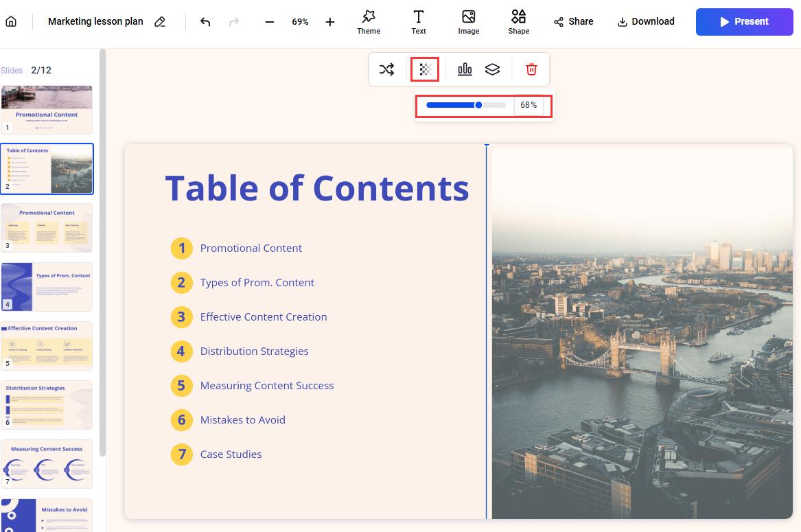This screenshot has width=801, height=532.
Task: Select slide 1 Promotional Content thumbnail
Action: tap(47, 109)
